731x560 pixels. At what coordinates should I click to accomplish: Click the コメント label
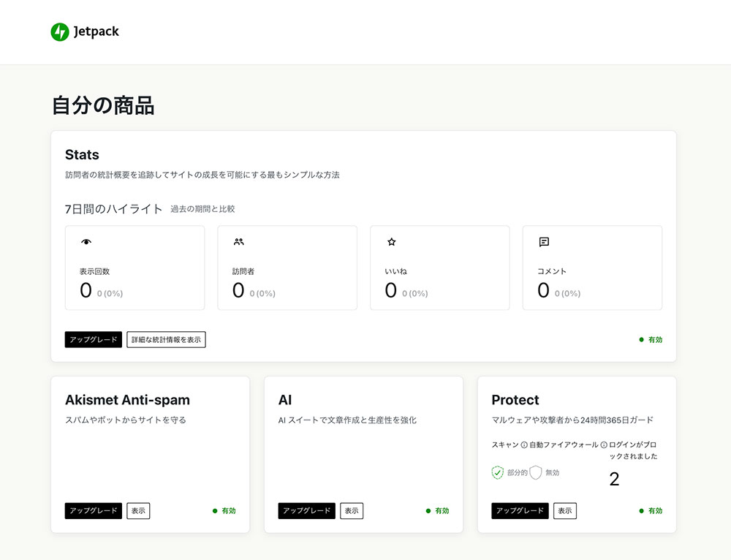coord(551,271)
